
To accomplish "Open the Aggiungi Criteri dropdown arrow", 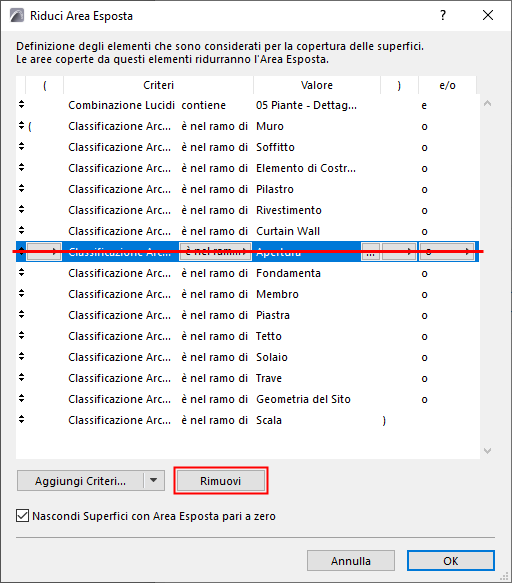I will pyautogui.click(x=154, y=480).
